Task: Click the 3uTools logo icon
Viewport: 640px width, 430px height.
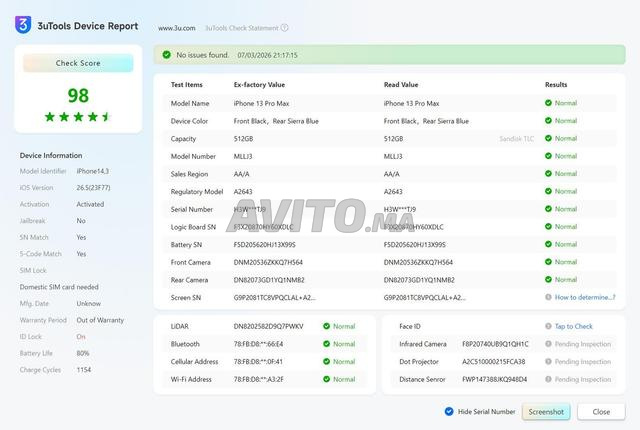Action: tap(23, 25)
